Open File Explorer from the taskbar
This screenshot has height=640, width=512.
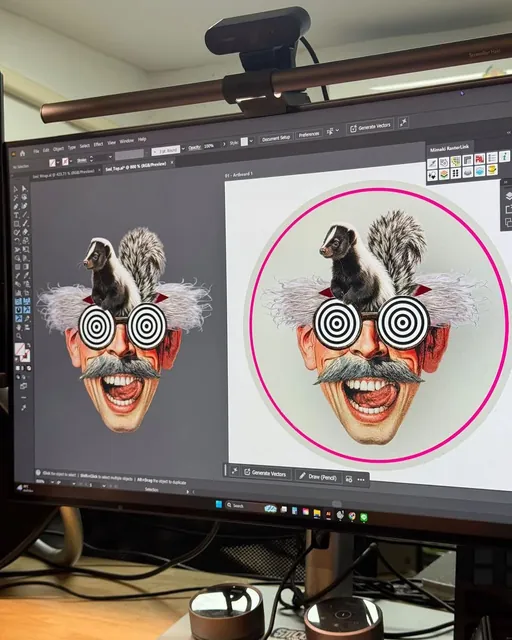tap(317, 513)
